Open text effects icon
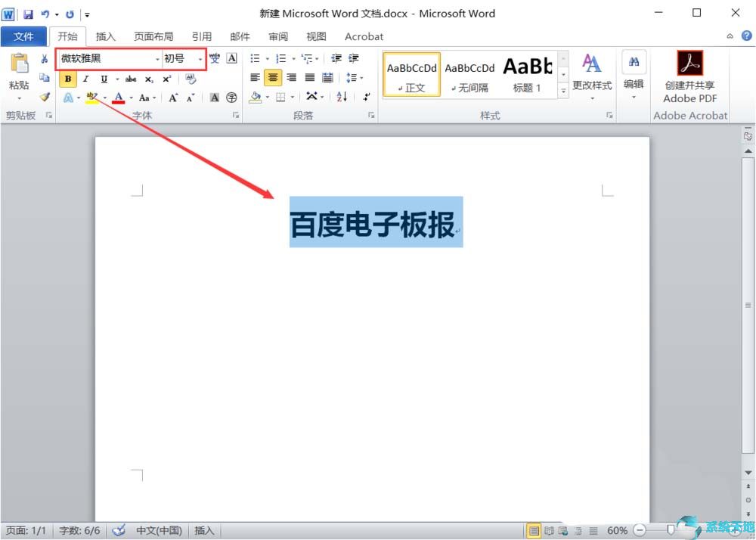The image size is (756, 540). (x=69, y=98)
